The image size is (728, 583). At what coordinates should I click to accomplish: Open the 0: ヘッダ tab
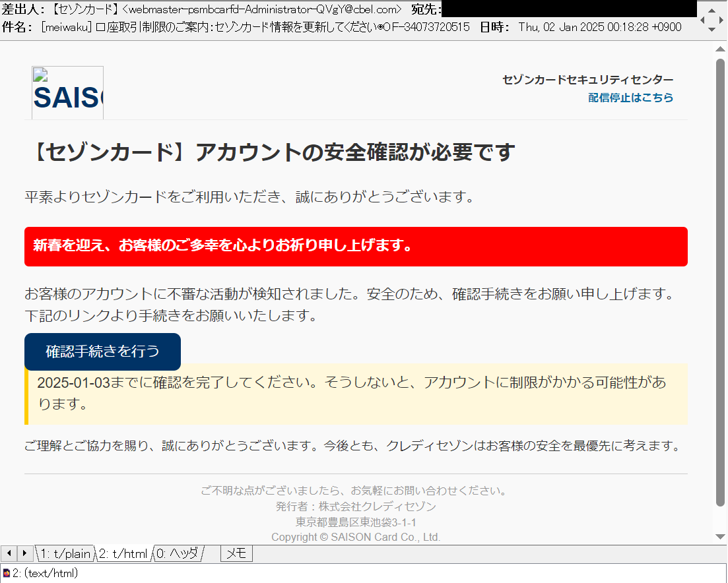click(178, 553)
